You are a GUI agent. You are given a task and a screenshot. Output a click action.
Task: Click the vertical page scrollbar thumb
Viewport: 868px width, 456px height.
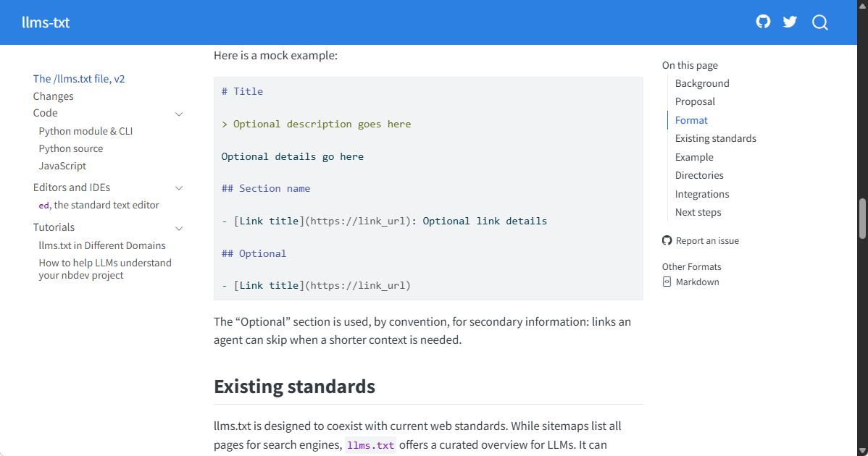[x=862, y=219]
